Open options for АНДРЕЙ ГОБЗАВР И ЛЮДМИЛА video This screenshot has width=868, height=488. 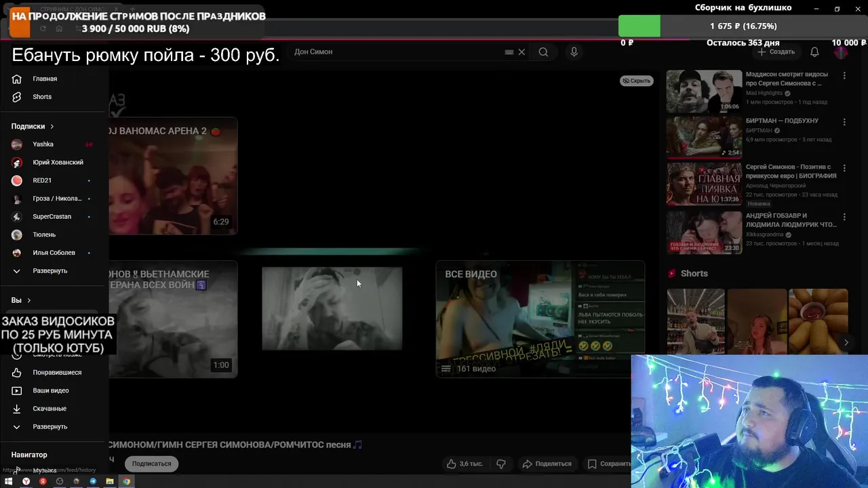(x=844, y=217)
